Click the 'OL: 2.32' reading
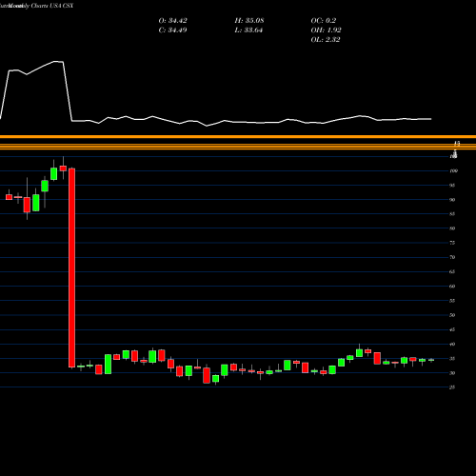476x476 pixels. coord(326,40)
